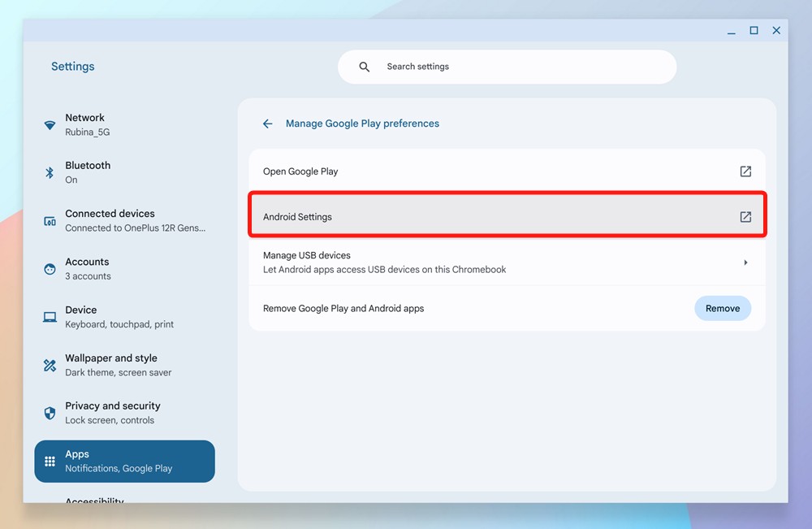Expand Manage USB devices arrow
812x529 pixels.
tap(745, 262)
